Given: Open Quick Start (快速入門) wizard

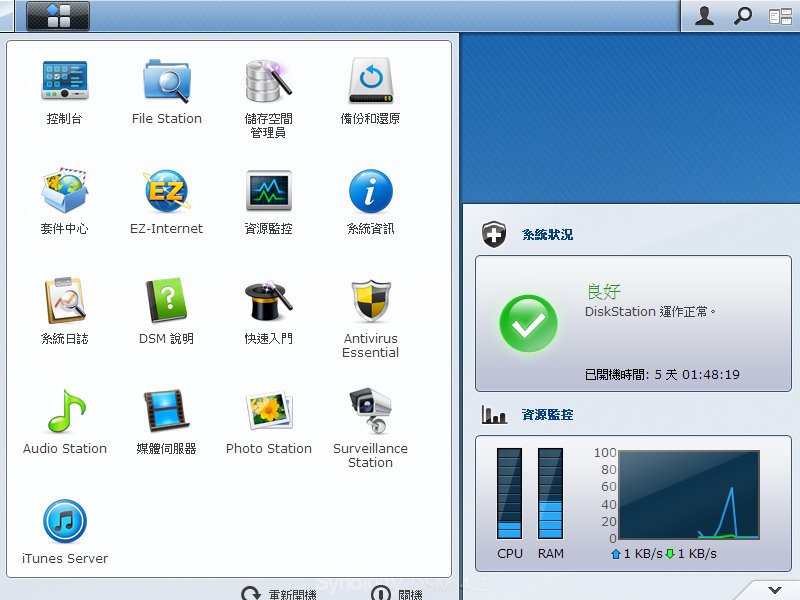Looking at the screenshot, I should (268, 301).
